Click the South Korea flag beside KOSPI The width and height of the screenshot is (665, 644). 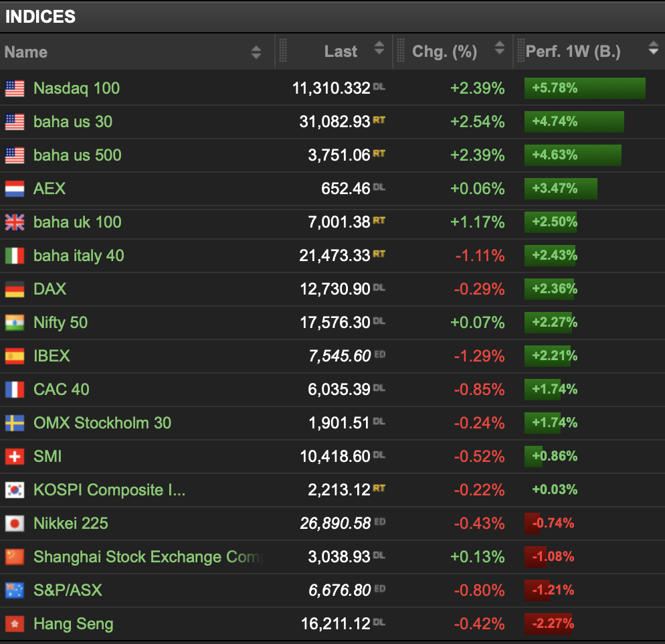click(x=15, y=490)
